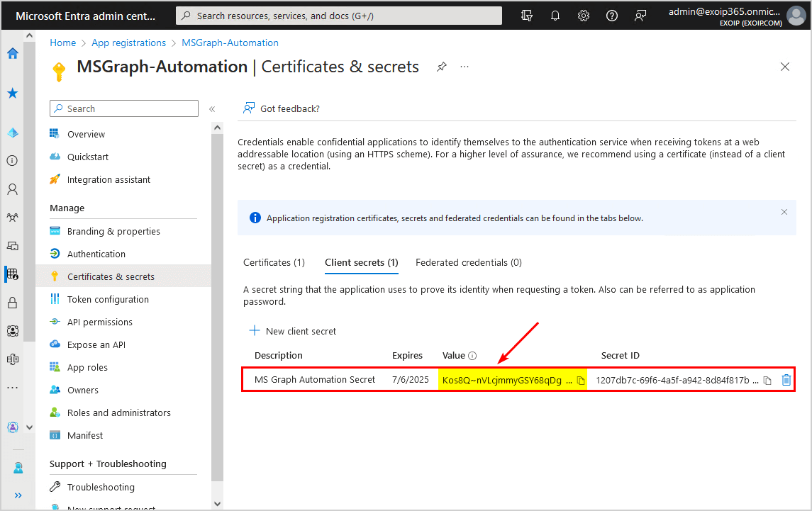This screenshot has width=812, height=511.
Task: Open API permissions in Manage menu
Action: [99, 322]
